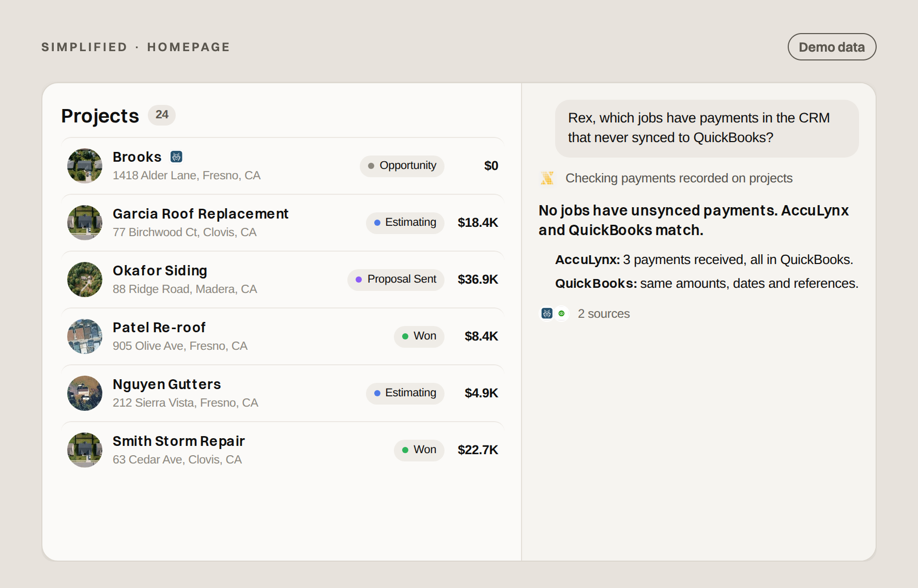Click the $8.4K amount for Patel Re-roof
This screenshot has width=918, height=588.
point(481,336)
